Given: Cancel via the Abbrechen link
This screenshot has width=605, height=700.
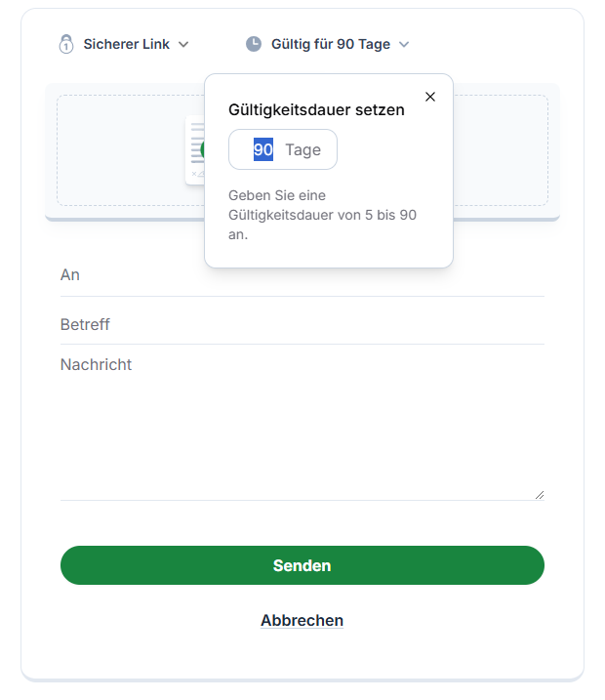Looking at the screenshot, I should coord(302,620).
